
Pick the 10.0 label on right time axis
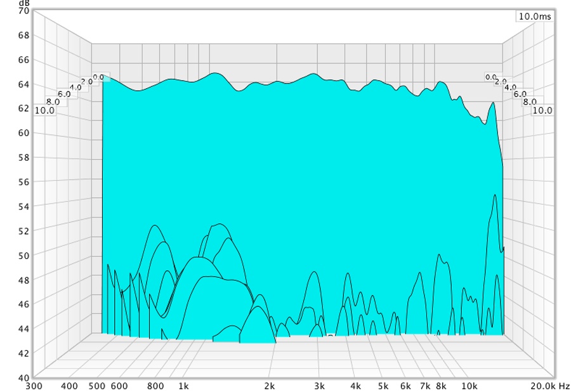[542, 110]
